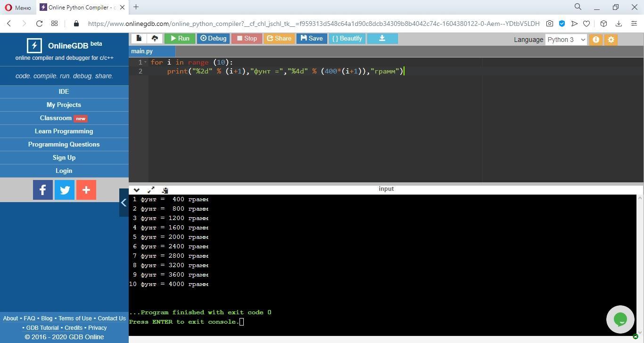Click the OnlineGDB lightning logo
644x343 pixels.
[34, 46]
